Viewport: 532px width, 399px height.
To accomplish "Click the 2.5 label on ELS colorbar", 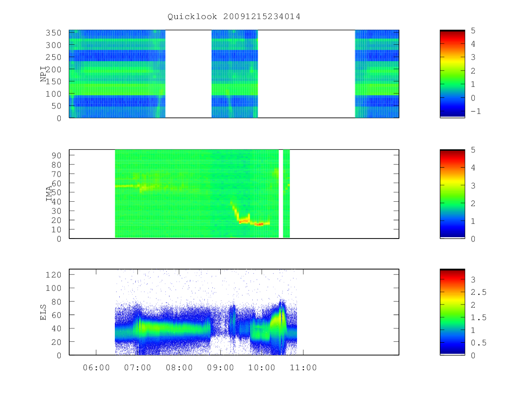I will [x=477, y=292].
